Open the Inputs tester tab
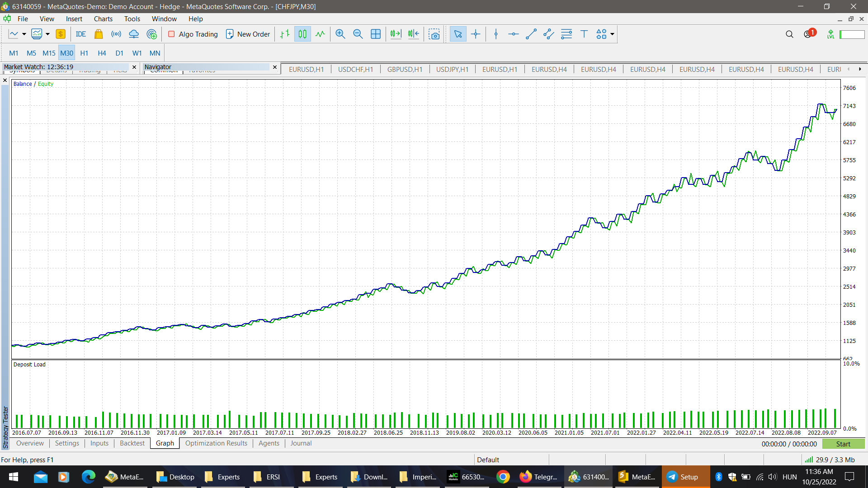The image size is (868, 488). (x=99, y=443)
